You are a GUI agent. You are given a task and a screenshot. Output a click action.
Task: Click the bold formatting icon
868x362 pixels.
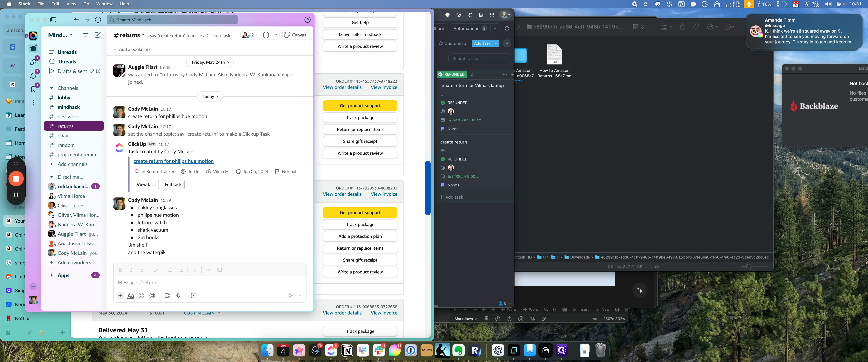pos(120,270)
